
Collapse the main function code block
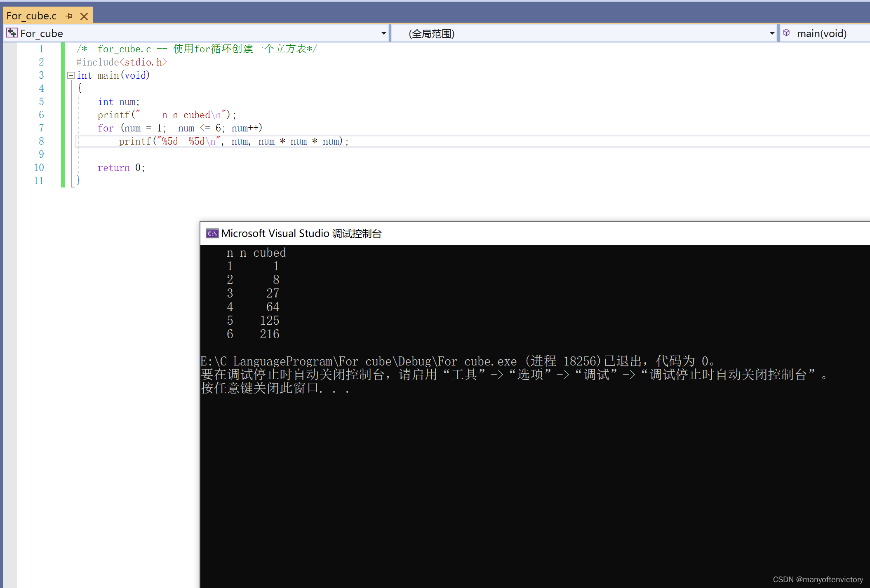click(71, 75)
